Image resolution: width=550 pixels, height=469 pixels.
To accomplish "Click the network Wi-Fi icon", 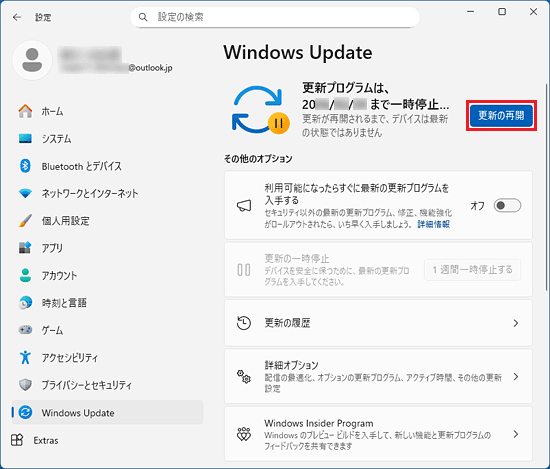I will tap(25, 193).
